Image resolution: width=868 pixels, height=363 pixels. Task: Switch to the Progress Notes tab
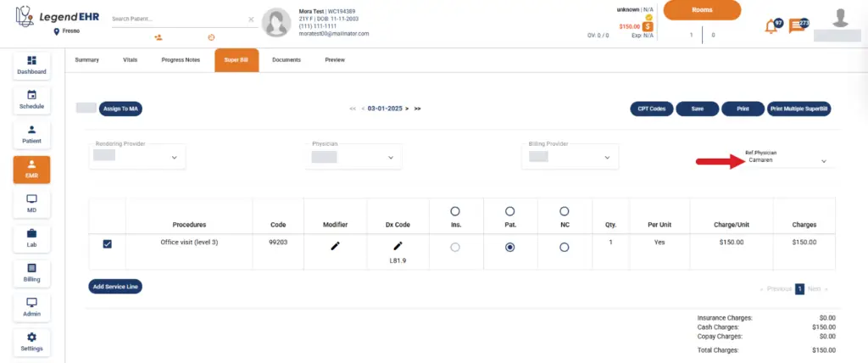point(181,60)
